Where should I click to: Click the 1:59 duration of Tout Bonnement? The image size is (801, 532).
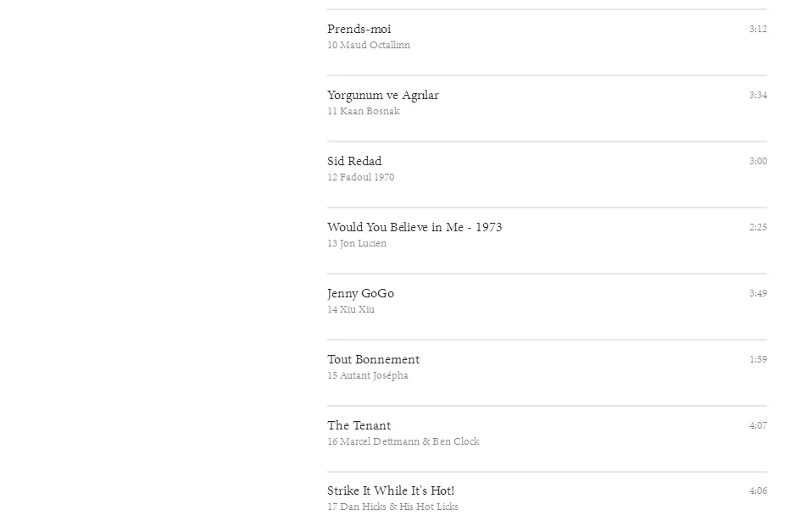point(758,359)
